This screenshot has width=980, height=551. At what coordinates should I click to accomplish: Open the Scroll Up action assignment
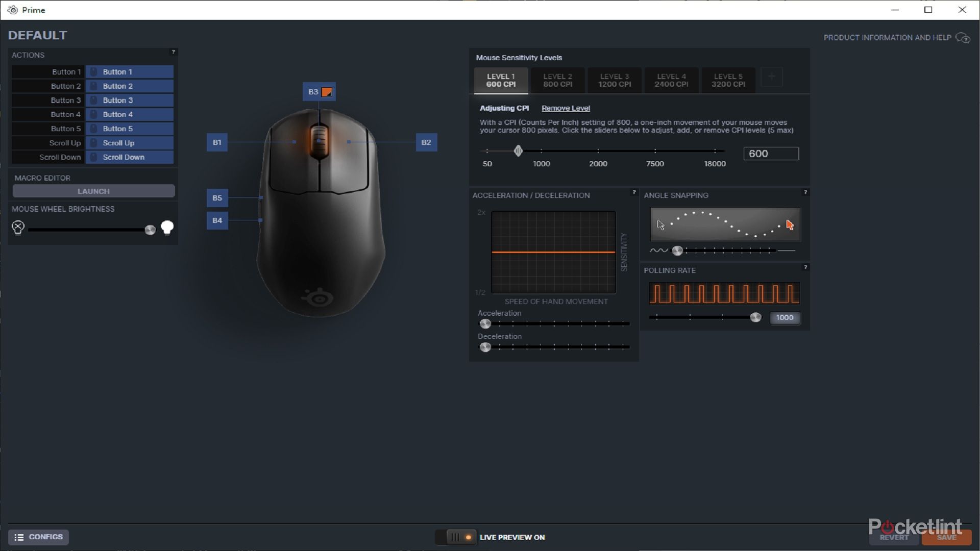pos(129,143)
